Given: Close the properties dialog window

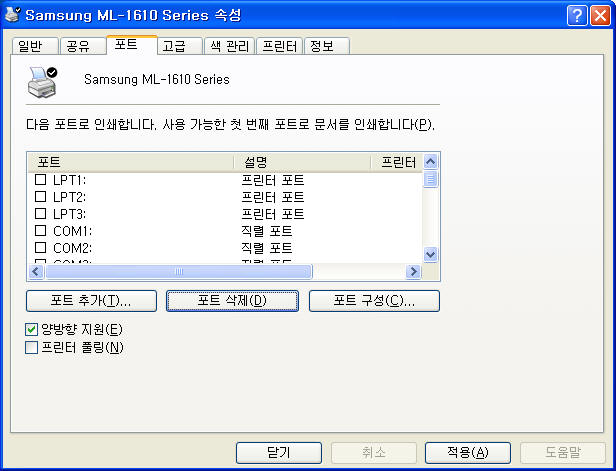Looking at the screenshot, I should [x=600, y=16].
